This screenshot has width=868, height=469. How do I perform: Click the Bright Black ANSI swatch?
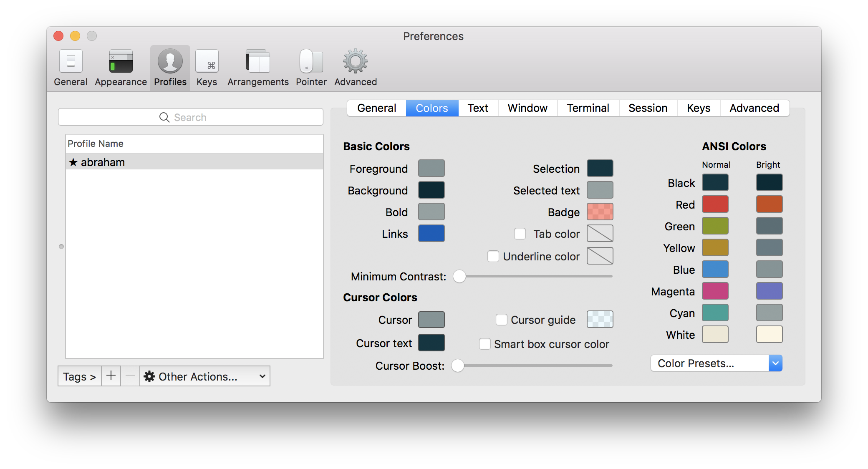click(770, 182)
